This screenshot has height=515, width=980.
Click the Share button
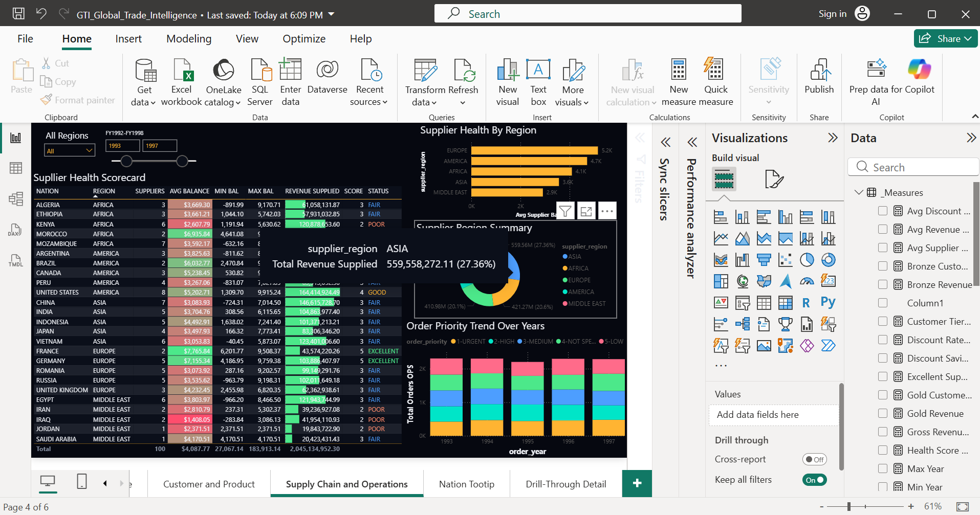pyautogui.click(x=945, y=38)
